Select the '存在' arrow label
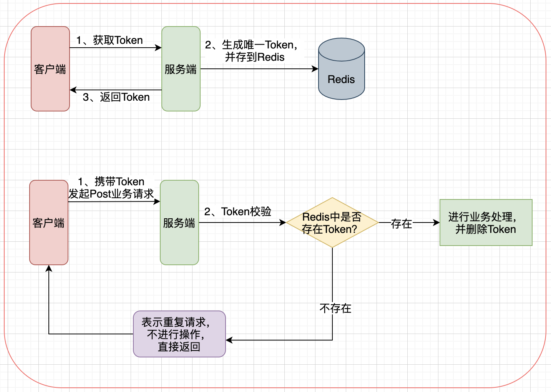This screenshot has width=551, height=392. [x=402, y=224]
